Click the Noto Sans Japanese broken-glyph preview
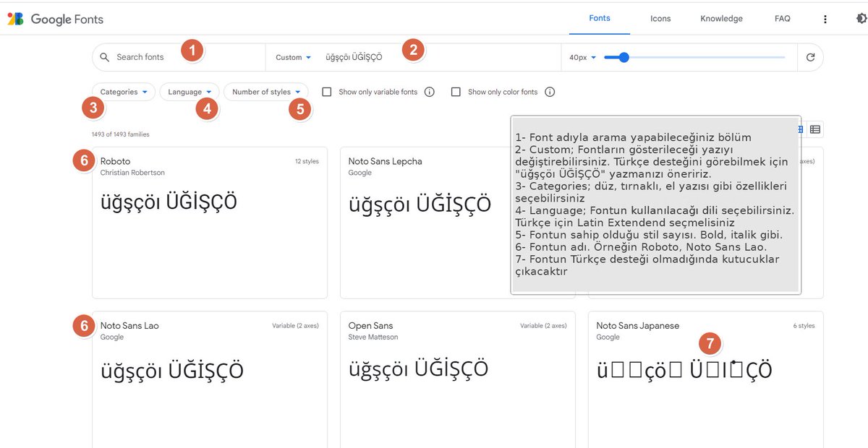 click(x=684, y=371)
